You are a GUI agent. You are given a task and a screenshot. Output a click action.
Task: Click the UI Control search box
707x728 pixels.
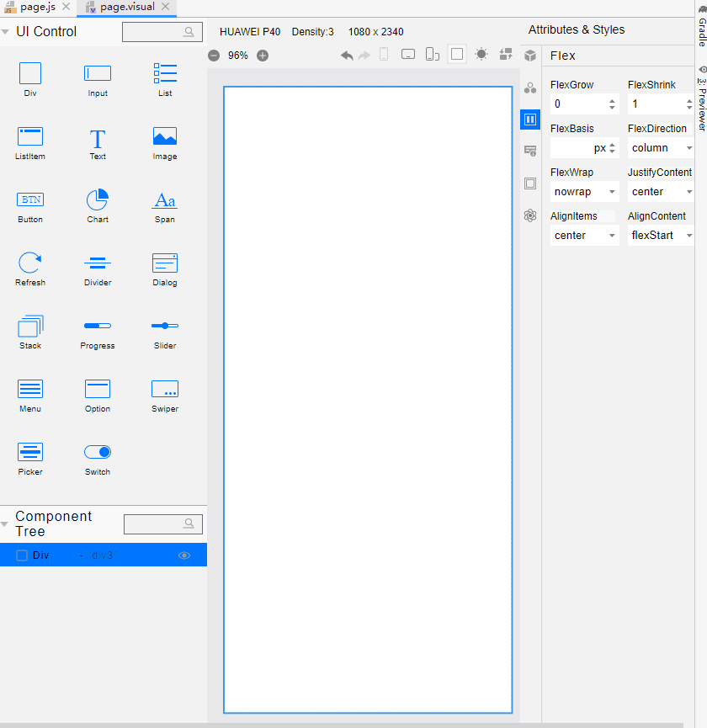tap(162, 32)
